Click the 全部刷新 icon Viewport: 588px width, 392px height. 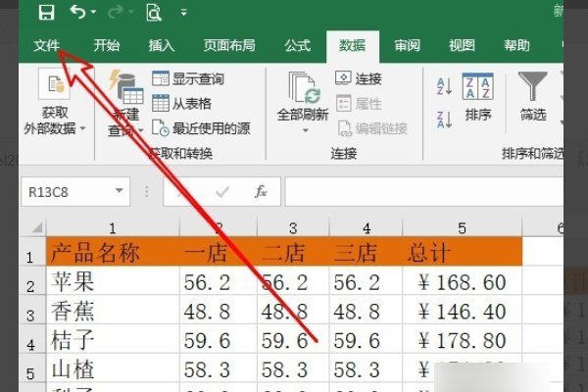point(305,88)
